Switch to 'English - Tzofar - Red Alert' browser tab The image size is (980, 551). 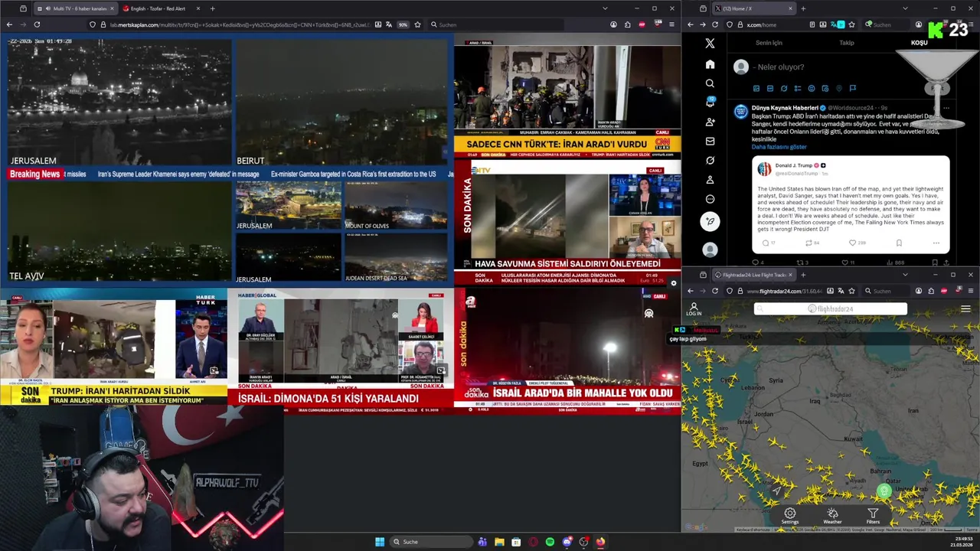pyautogui.click(x=161, y=8)
